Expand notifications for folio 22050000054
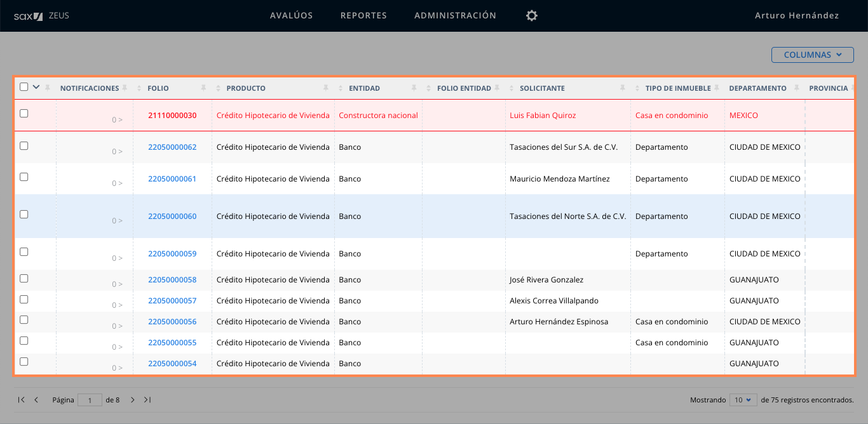The height and width of the screenshot is (424, 868). [x=117, y=368]
